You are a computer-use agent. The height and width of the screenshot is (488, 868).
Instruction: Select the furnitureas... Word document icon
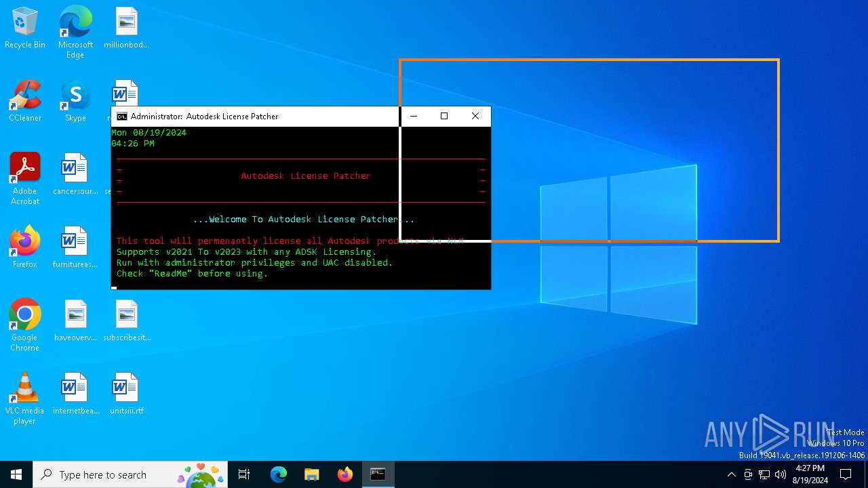click(x=75, y=247)
